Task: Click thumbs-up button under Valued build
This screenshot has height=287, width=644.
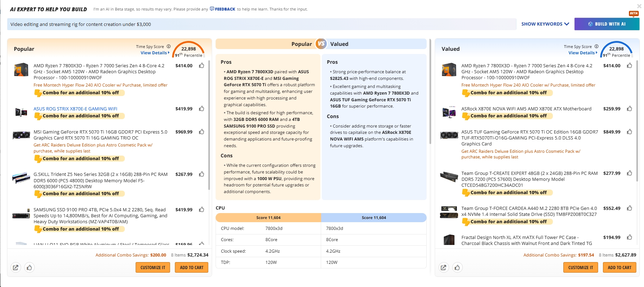Action: (457, 268)
